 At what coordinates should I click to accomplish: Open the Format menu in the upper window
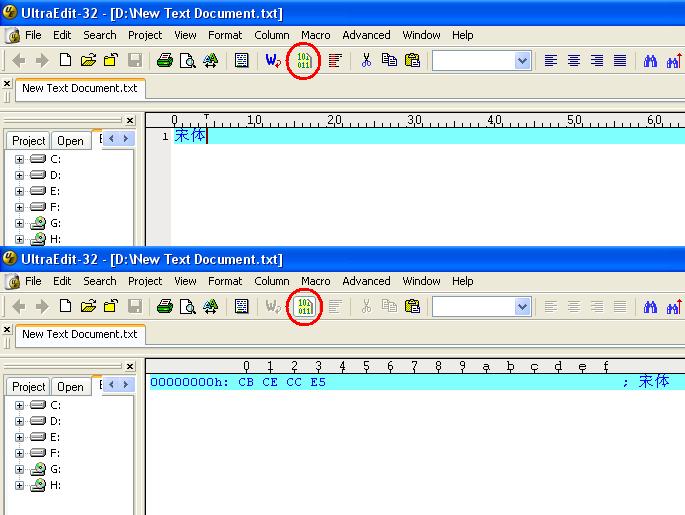point(225,35)
